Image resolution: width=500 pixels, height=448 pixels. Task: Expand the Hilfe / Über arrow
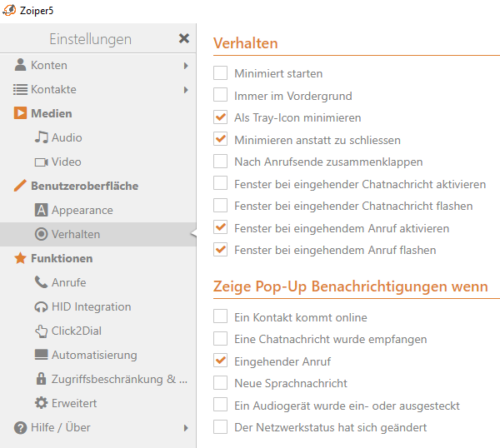[x=185, y=428]
